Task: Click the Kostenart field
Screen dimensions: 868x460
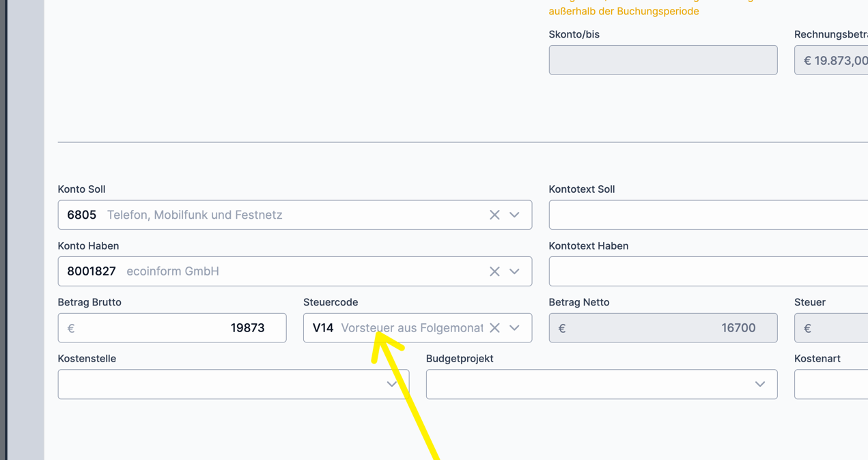Action: 830,384
